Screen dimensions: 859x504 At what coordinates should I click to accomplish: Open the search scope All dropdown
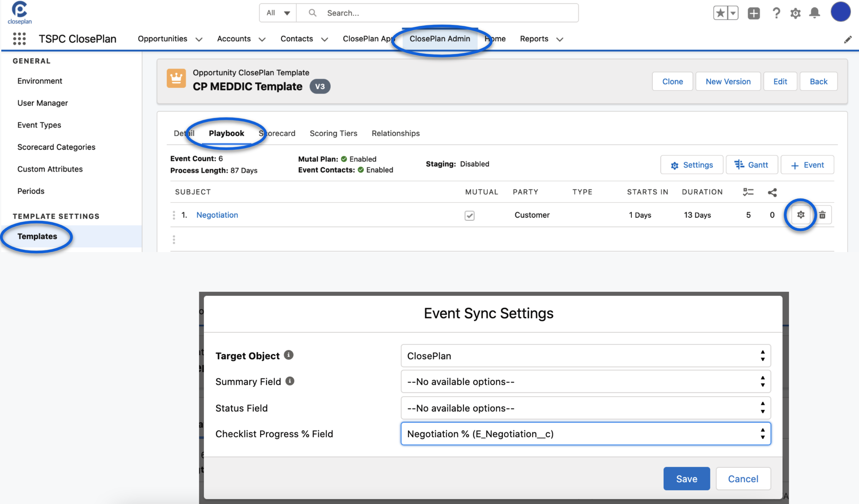click(278, 13)
